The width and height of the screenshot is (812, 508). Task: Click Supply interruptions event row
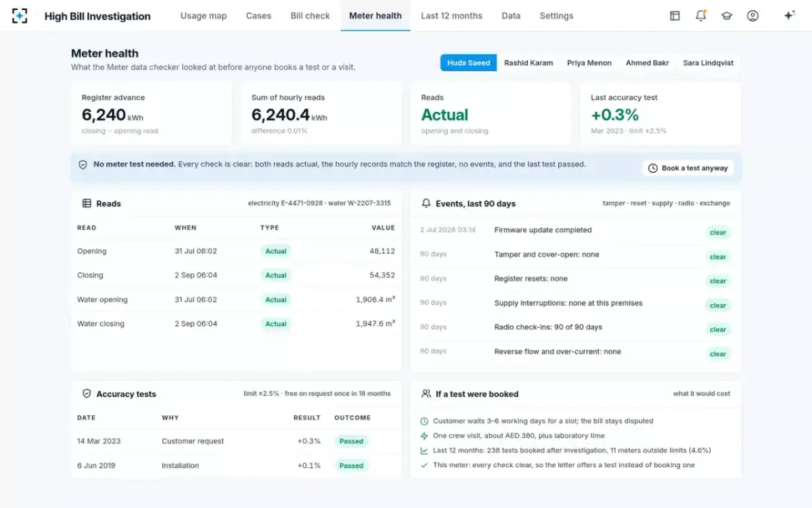(575, 303)
